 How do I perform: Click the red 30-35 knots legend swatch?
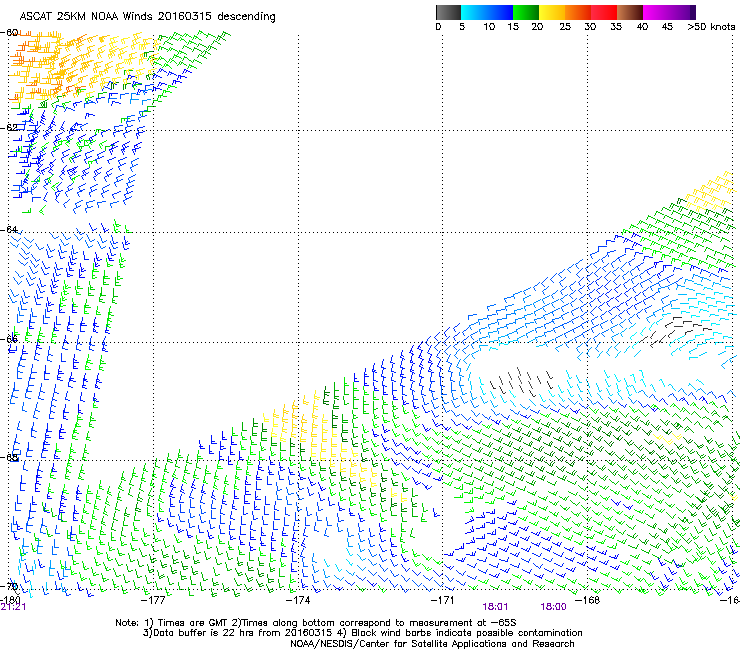point(604,12)
